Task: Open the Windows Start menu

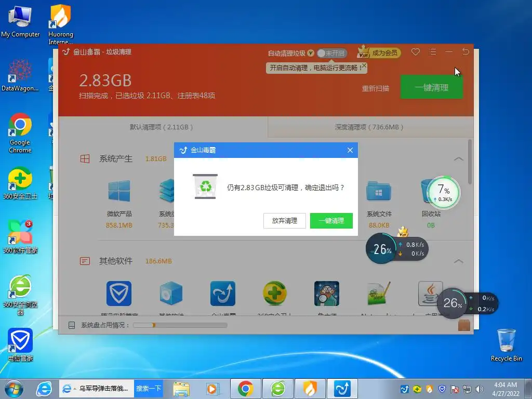Action: coord(14,389)
